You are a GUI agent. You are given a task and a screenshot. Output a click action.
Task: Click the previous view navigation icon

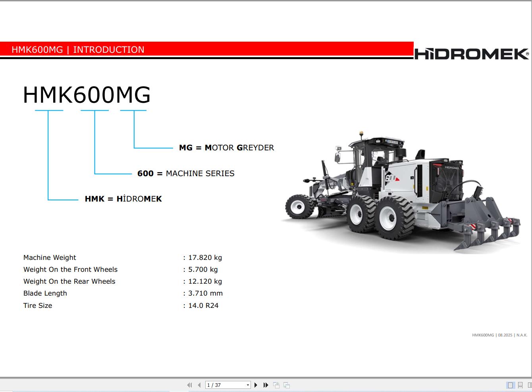276,385
